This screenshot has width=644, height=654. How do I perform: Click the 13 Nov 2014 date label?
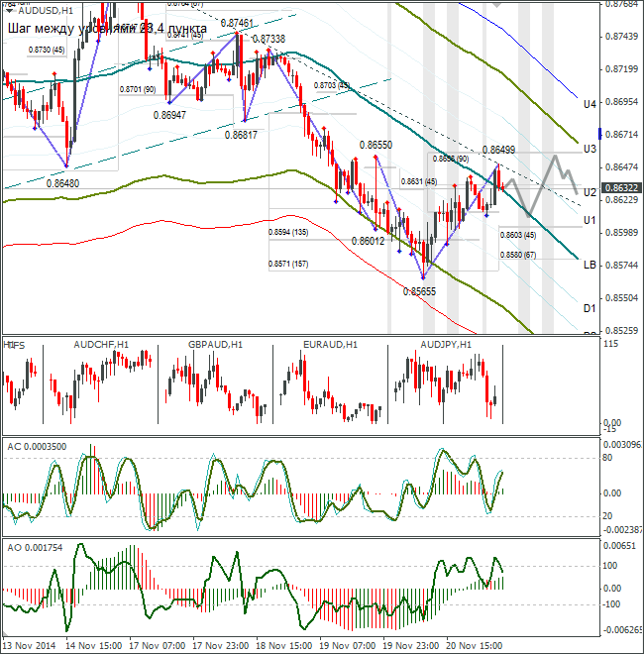pyautogui.click(x=29, y=646)
